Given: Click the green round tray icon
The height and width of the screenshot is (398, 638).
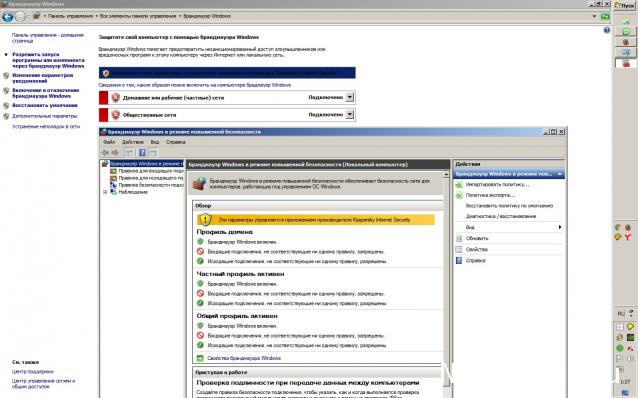Looking at the screenshot, I should coord(620,348).
